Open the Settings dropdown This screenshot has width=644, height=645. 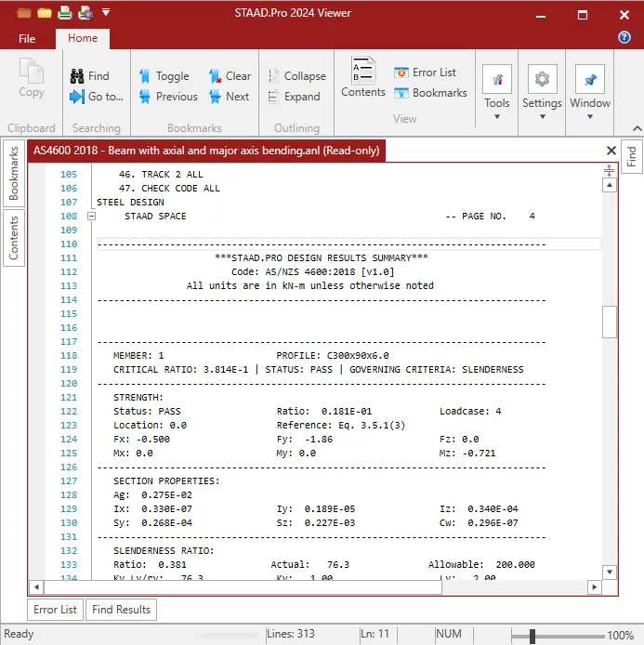[x=542, y=92]
